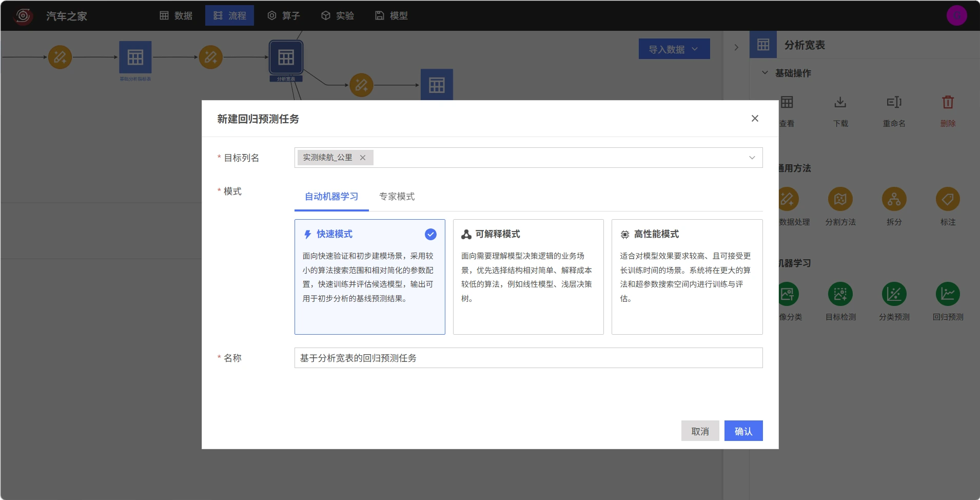Click the 确认 button

tap(743, 431)
